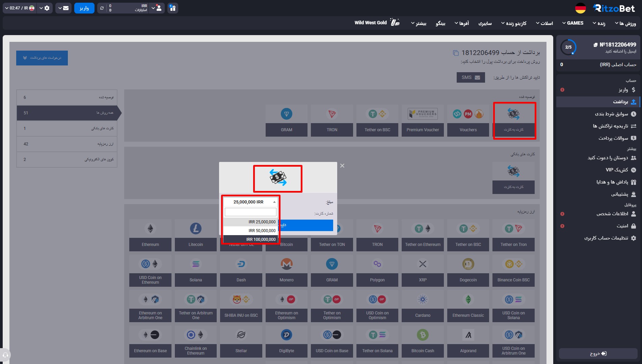Go to امنیت security settings in sidebar
Image resolution: width=642 pixels, height=364 pixels.
click(x=598, y=226)
